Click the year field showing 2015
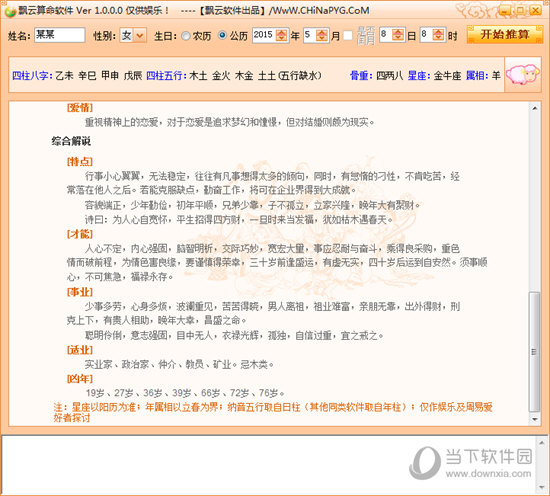550x496 pixels. pyautogui.click(x=264, y=35)
